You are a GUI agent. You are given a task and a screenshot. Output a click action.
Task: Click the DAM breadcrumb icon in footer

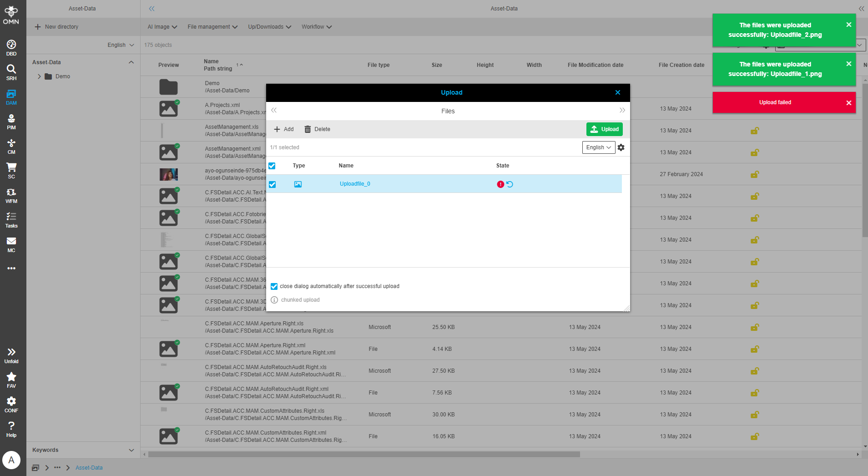tap(35, 468)
